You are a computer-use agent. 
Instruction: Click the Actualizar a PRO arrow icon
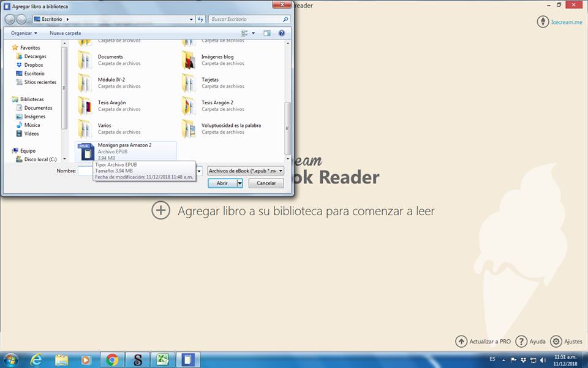tap(461, 342)
